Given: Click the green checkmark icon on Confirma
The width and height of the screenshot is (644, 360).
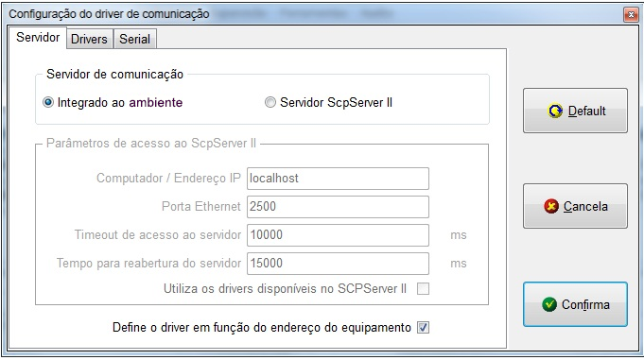Looking at the screenshot, I should click(549, 304).
